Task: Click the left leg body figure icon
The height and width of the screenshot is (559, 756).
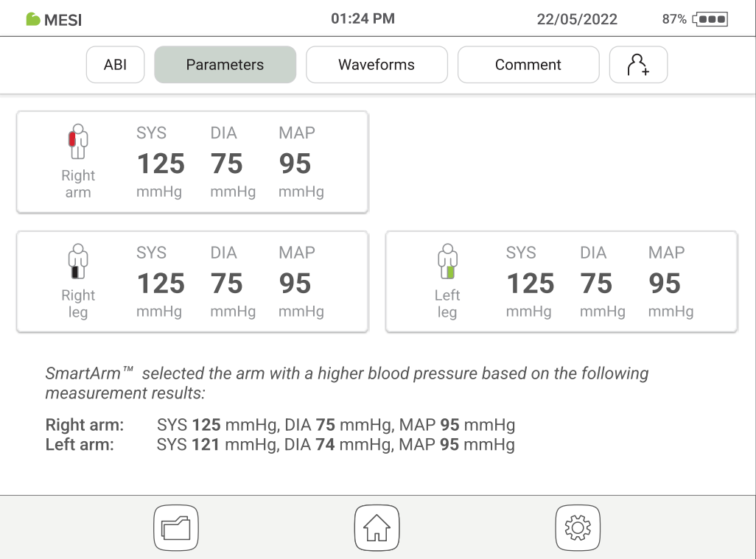Action: click(447, 261)
